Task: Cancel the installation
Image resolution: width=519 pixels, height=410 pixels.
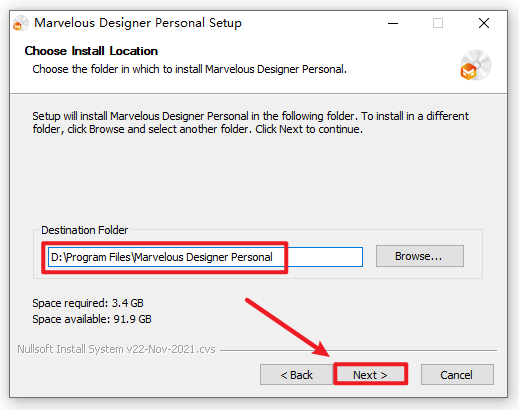Action: pos(457,375)
